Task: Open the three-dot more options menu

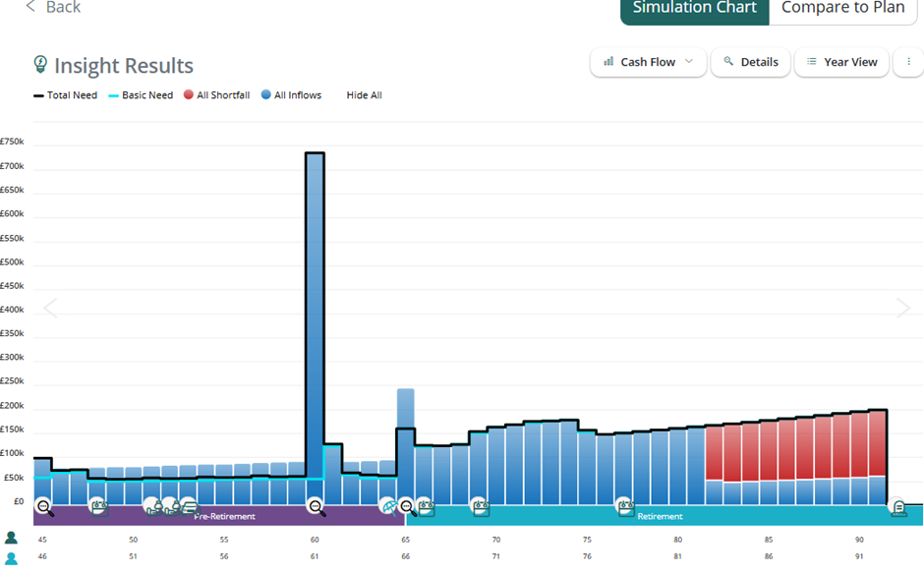Action: [908, 62]
